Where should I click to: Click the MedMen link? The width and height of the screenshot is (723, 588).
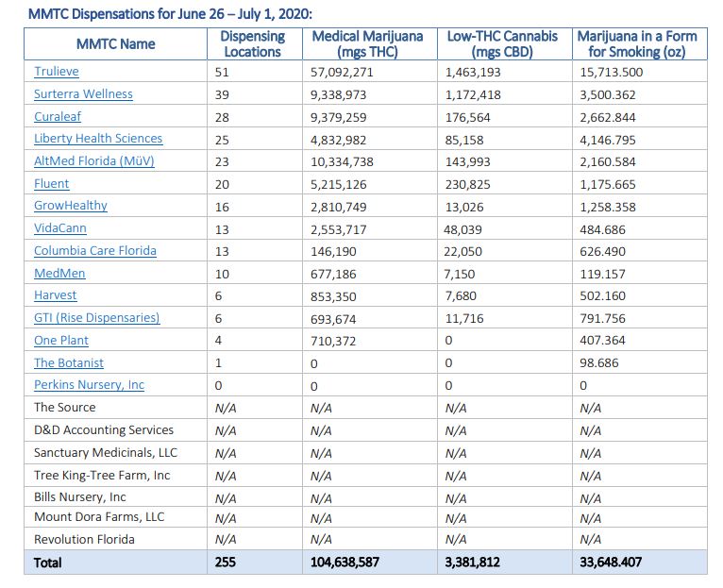[x=59, y=274]
